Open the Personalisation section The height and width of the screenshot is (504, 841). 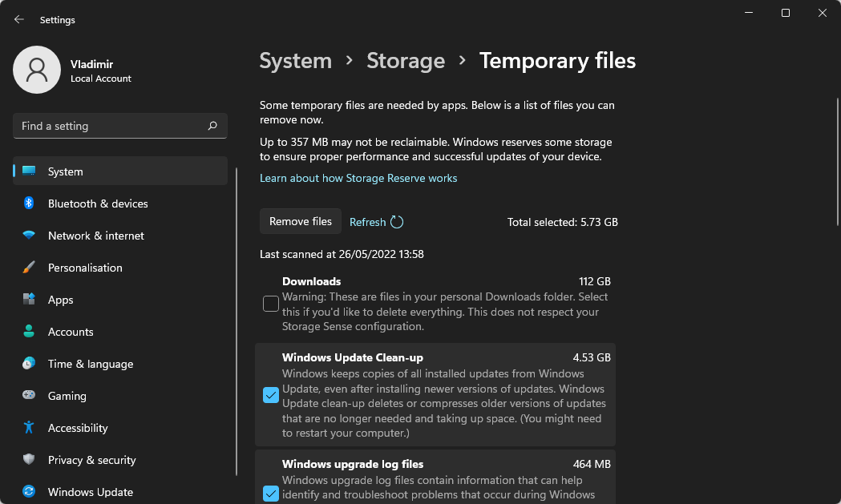pos(120,268)
